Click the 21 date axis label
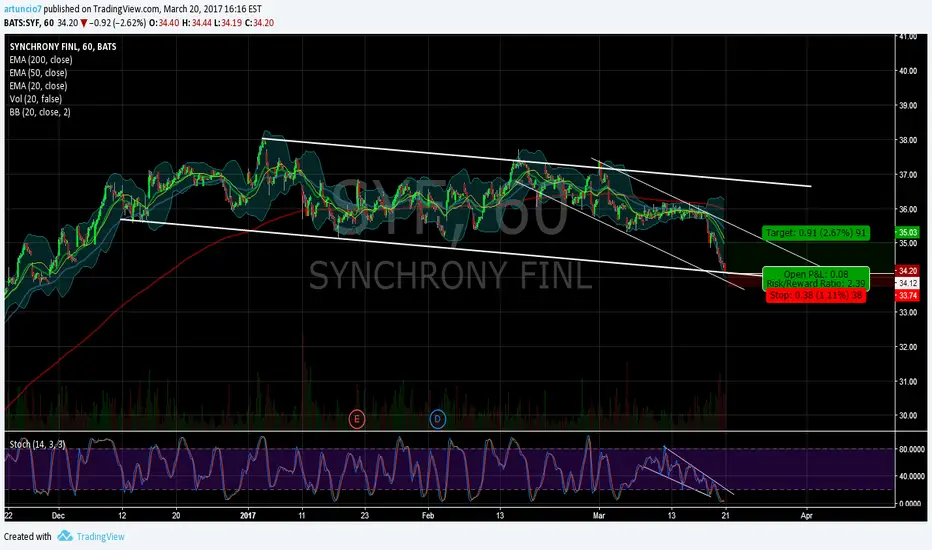 tap(726, 516)
